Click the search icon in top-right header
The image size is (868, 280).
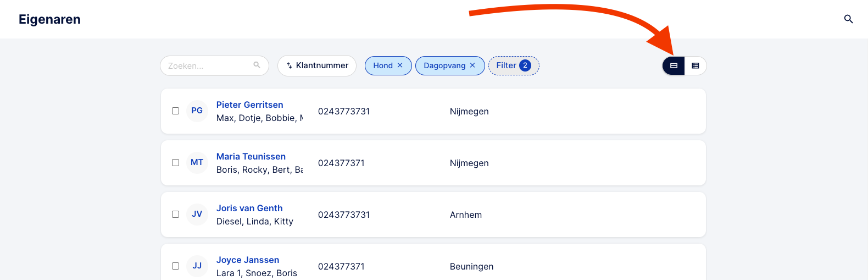tap(848, 19)
